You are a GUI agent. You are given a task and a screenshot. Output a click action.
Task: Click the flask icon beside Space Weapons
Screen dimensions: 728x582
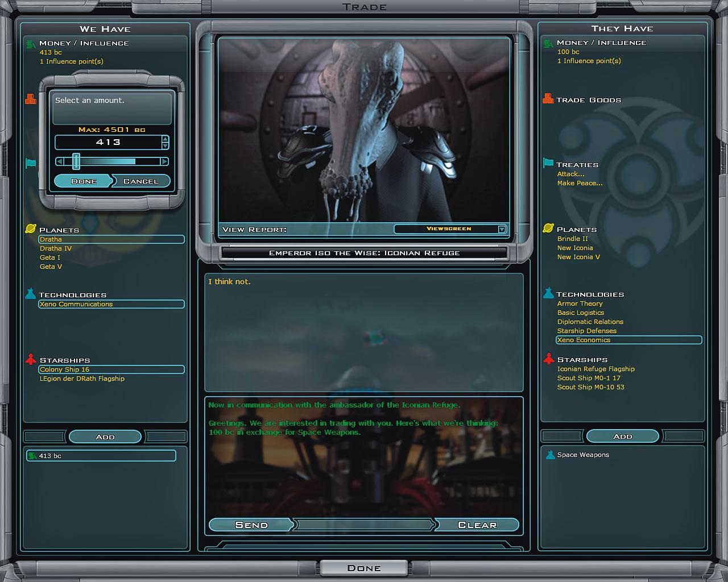[550, 455]
